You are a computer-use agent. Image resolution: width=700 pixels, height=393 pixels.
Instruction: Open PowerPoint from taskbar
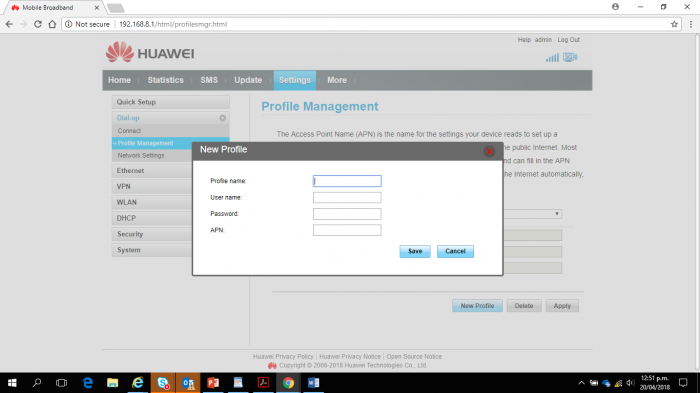213,383
